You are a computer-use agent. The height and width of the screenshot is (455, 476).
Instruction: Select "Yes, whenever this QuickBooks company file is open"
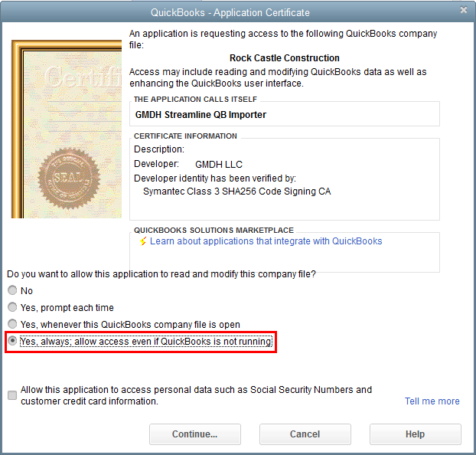coord(12,325)
